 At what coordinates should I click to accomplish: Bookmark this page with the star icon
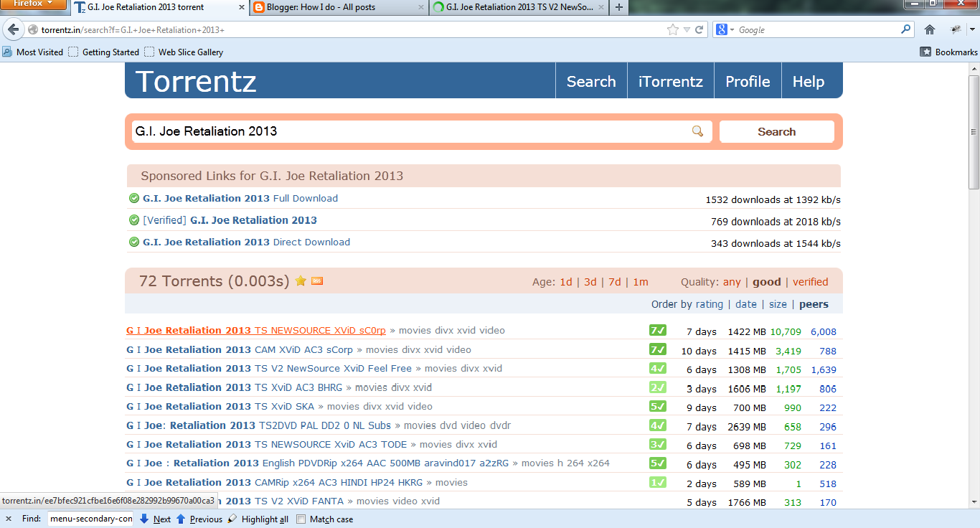[x=672, y=30]
